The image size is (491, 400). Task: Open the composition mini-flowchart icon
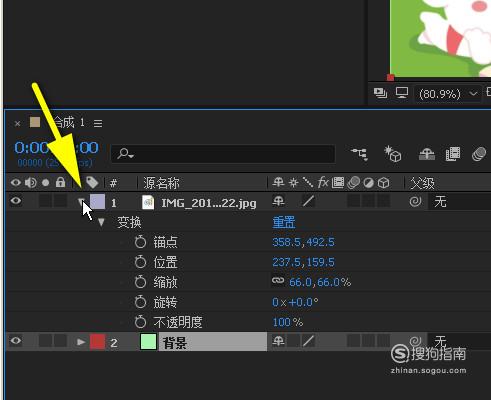pos(360,154)
